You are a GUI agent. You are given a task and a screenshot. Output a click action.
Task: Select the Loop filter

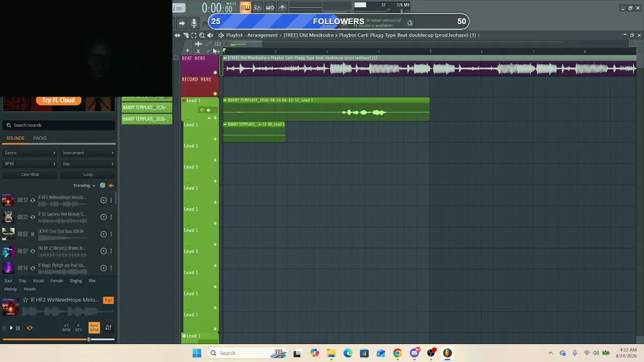pos(88,174)
